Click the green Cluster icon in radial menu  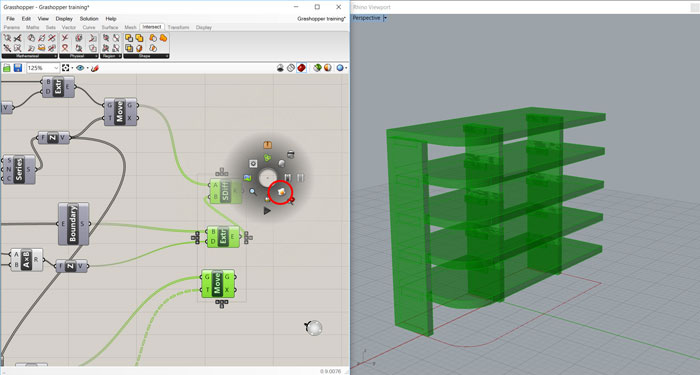(267, 158)
